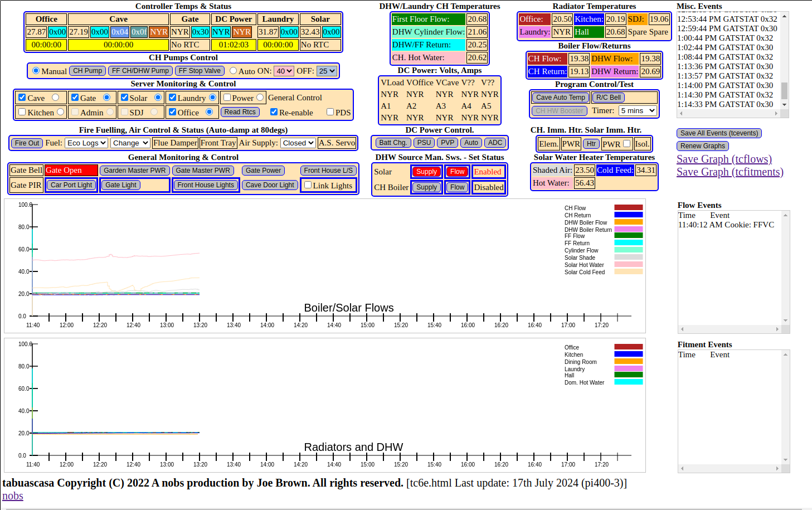Open the Auto ON temperature dropdown
The image size is (812, 510).
(283, 71)
